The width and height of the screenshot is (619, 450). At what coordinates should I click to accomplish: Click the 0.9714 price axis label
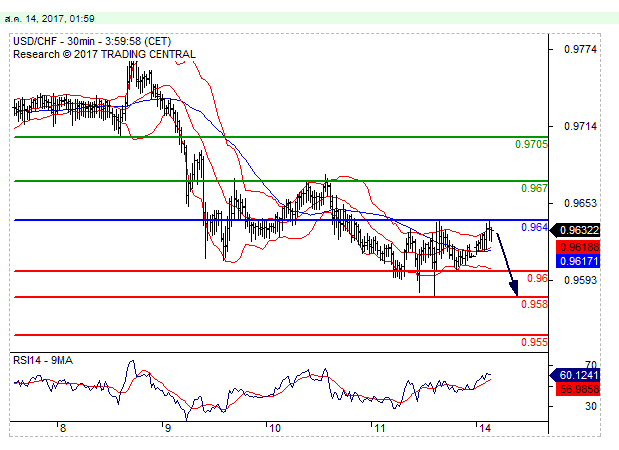click(x=580, y=126)
